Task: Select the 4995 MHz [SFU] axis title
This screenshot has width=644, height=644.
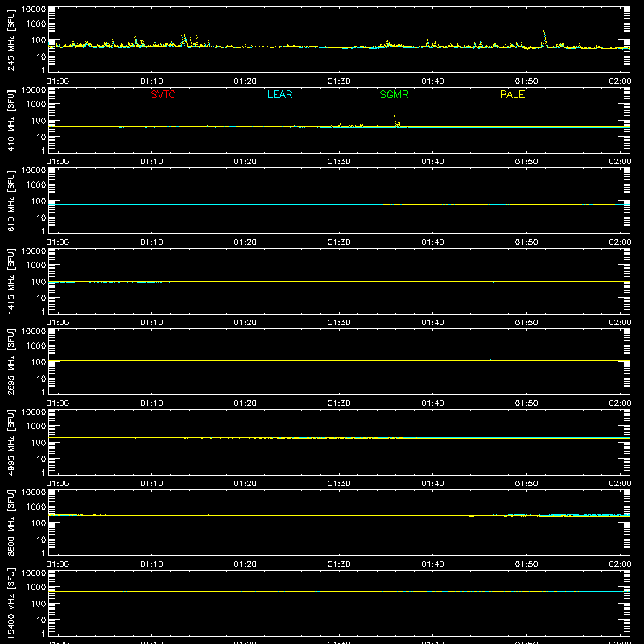Action: [x=10, y=442]
